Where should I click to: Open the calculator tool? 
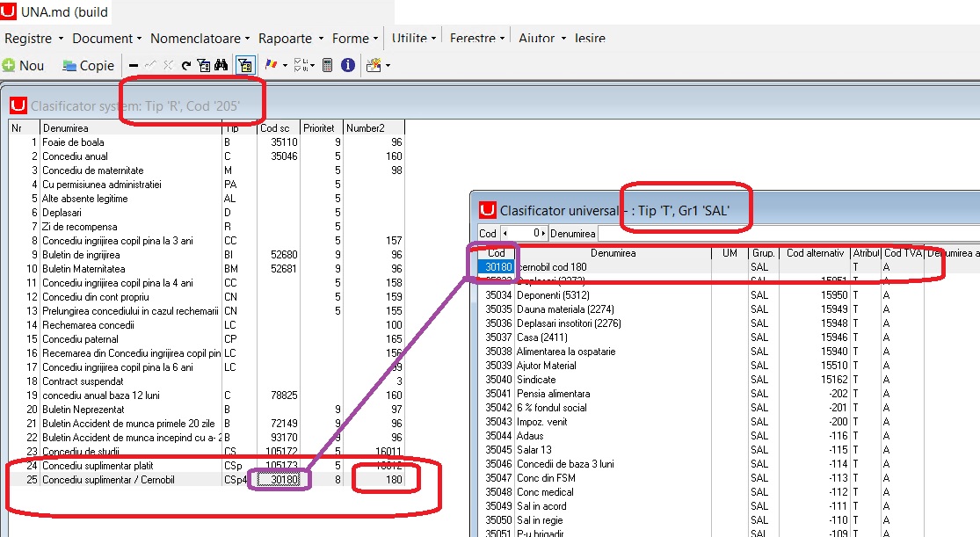[x=328, y=65]
